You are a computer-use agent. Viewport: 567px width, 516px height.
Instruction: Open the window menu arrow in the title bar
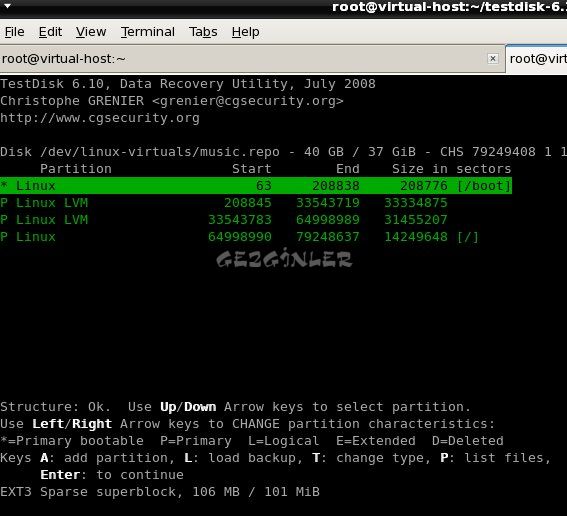pos(7,6)
